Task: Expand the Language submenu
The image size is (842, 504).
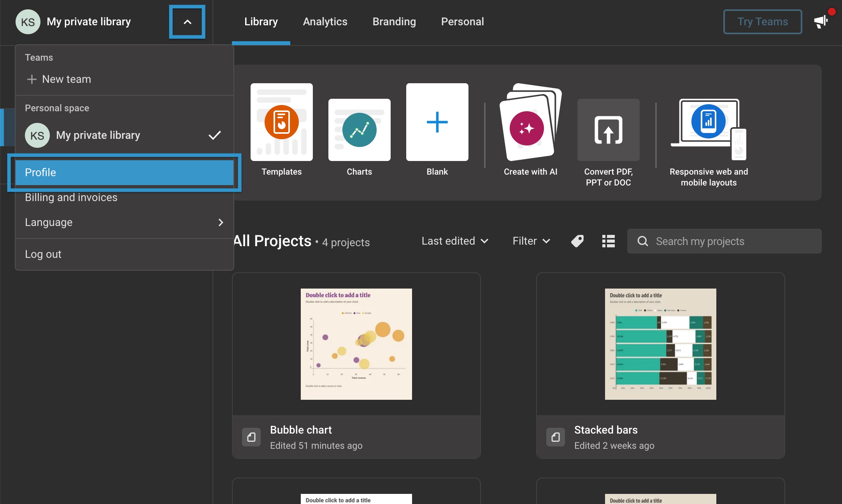Action: pos(124,222)
